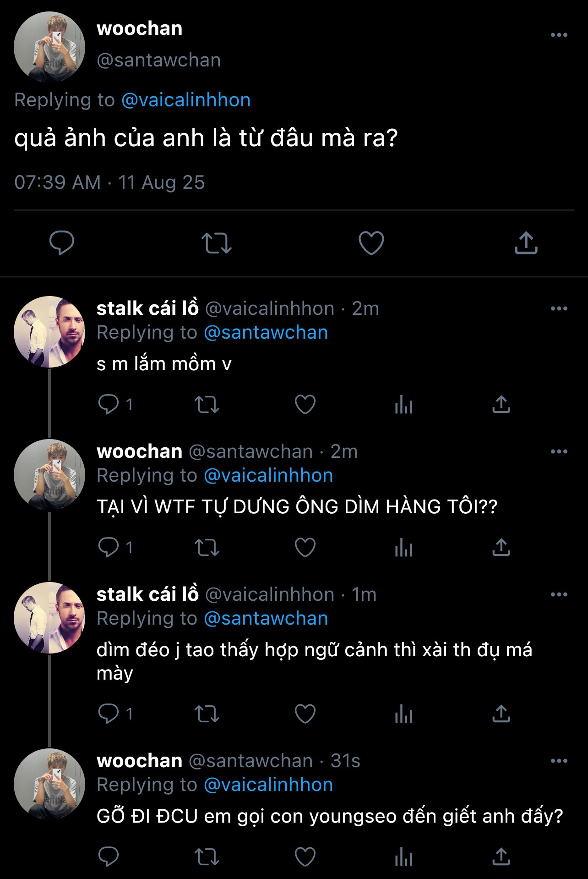Open woochan's large profile avatar at top
Image resolution: width=588 pixels, height=879 pixels.
coord(49,47)
